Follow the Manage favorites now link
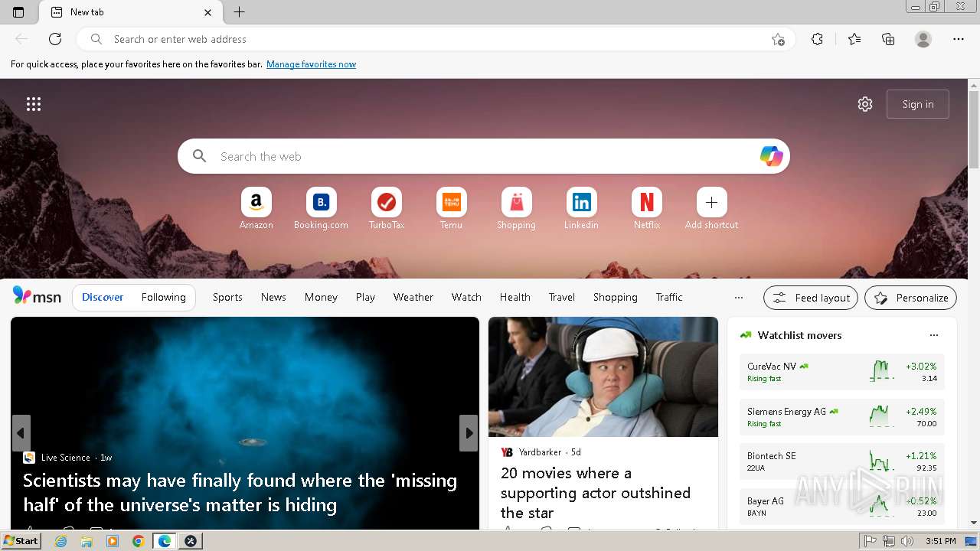This screenshot has height=551, width=980. click(x=311, y=64)
